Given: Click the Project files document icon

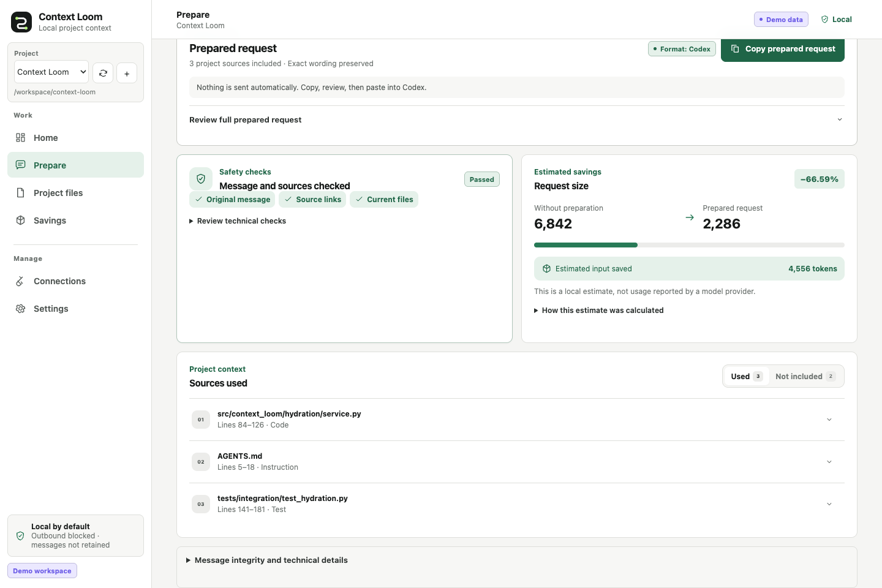Looking at the screenshot, I should pos(21,193).
